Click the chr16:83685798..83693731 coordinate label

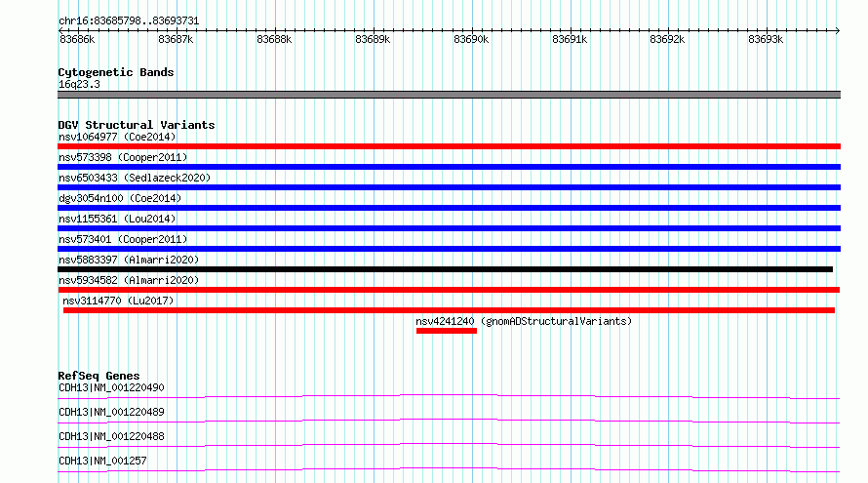[x=129, y=21]
